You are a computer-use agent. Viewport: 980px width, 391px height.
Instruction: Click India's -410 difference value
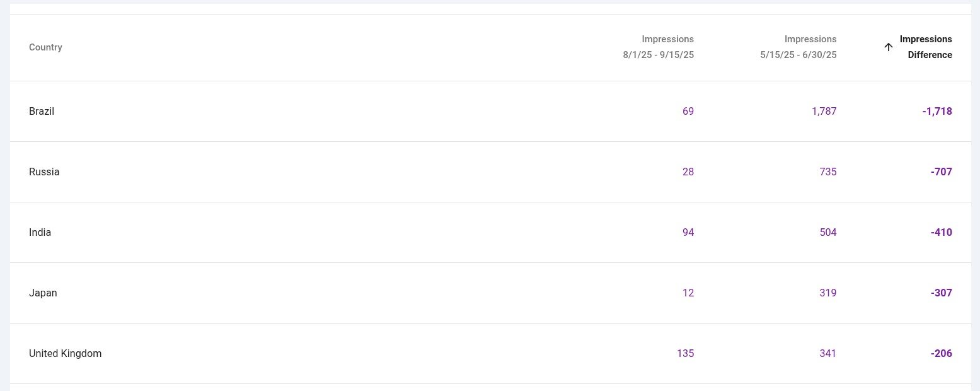pos(941,233)
